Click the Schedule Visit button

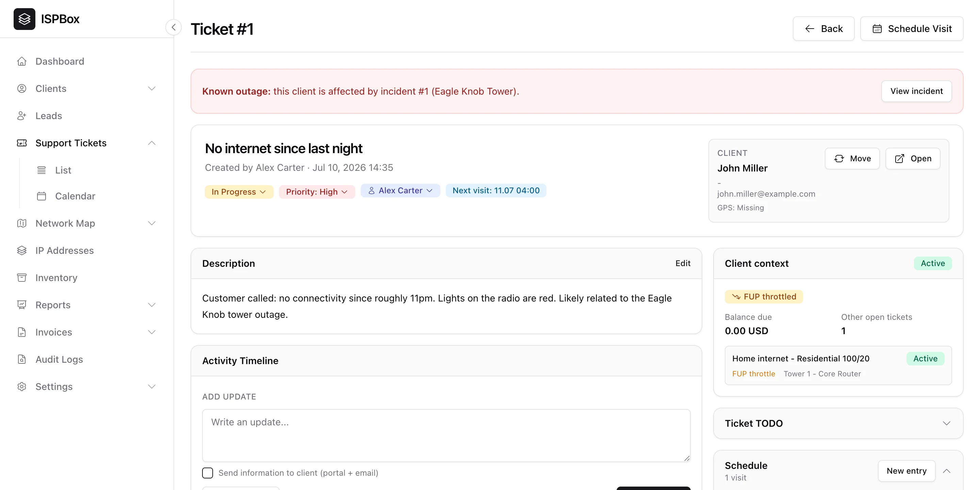click(x=912, y=29)
